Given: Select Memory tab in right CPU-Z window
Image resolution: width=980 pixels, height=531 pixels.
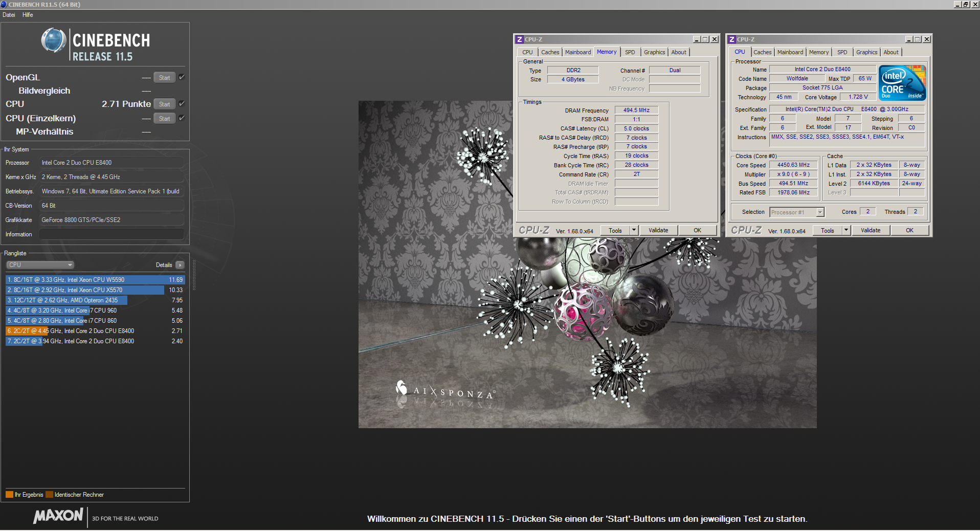Looking at the screenshot, I should (x=819, y=52).
